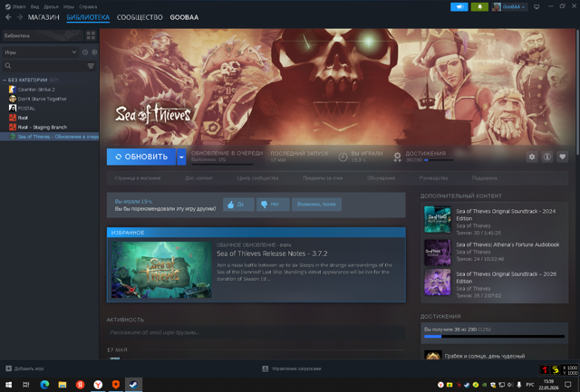Click the ОБНОВИТЬ button
The image size is (580, 392).
[x=141, y=157]
